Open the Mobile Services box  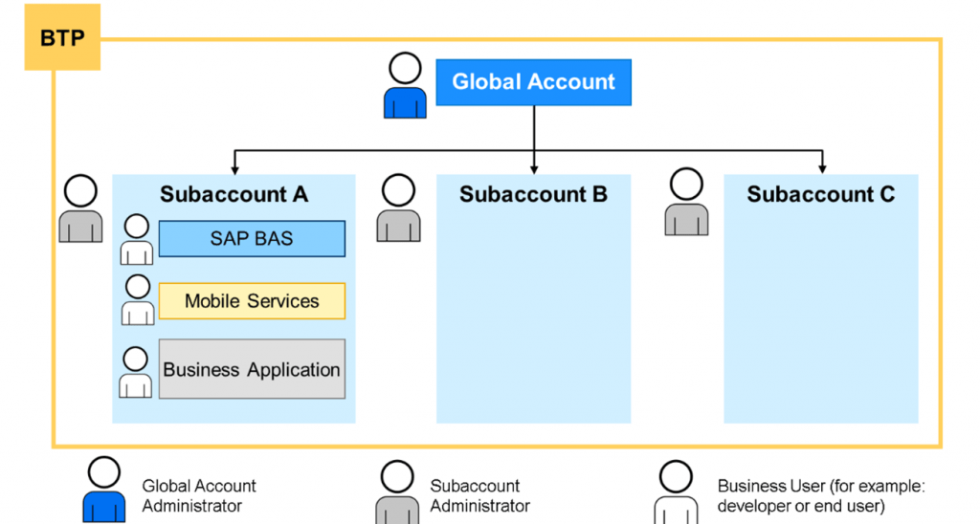[x=252, y=301]
